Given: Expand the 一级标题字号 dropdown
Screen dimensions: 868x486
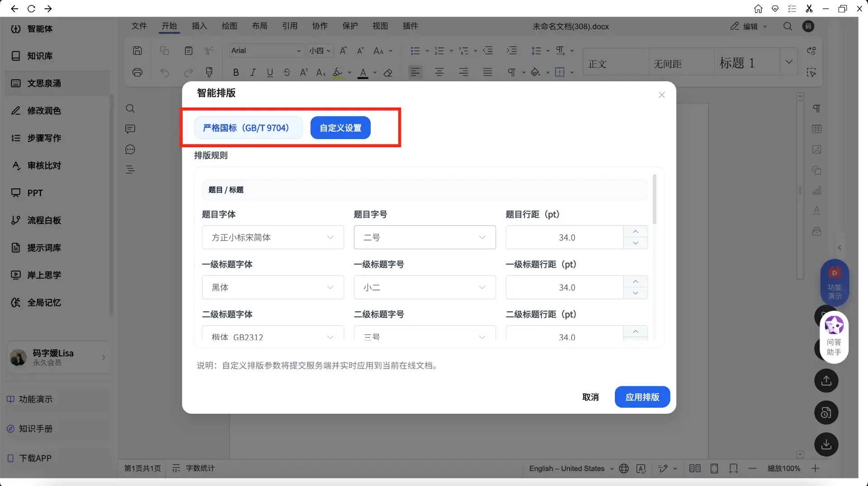Looking at the screenshot, I should click(x=425, y=288).
